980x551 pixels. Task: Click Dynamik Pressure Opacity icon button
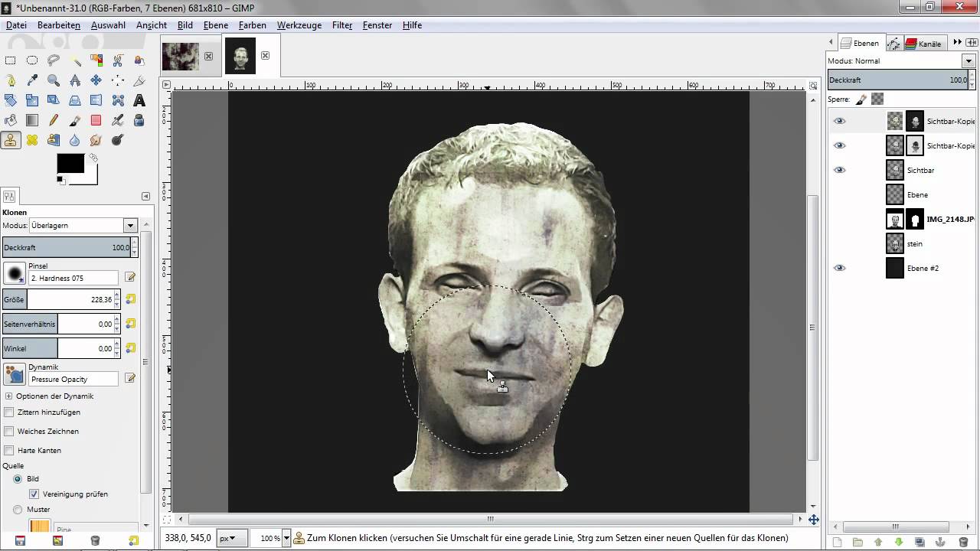14,374
